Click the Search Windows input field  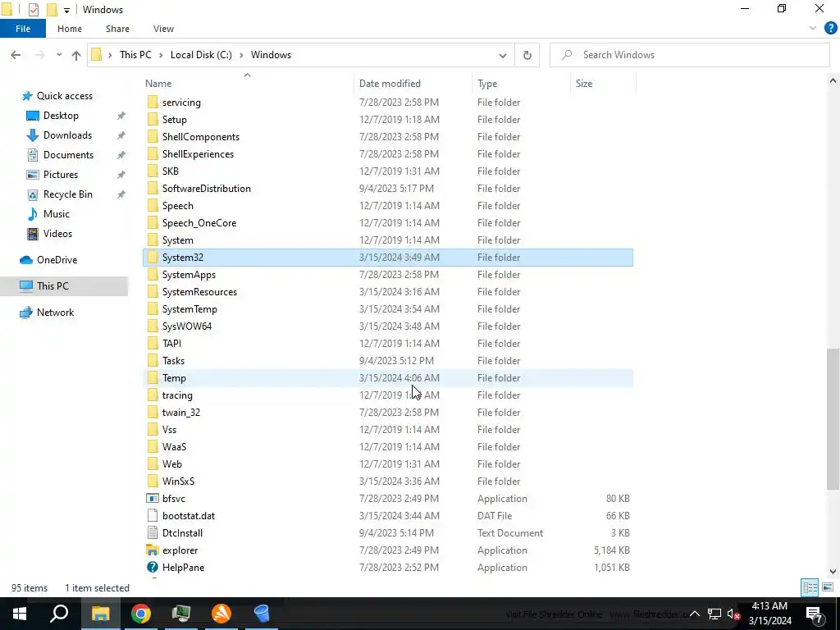tap(690, 55)
